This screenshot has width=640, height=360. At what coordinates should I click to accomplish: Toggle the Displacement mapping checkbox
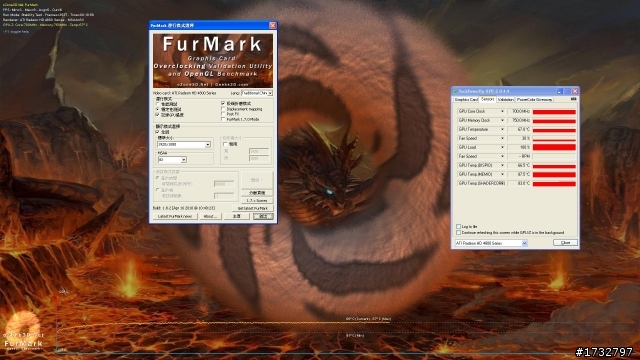pyautogui.click(x=223, y=109)
